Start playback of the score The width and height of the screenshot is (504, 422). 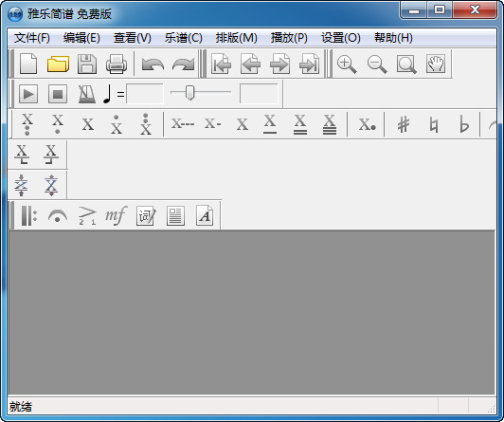click(28, 94)
